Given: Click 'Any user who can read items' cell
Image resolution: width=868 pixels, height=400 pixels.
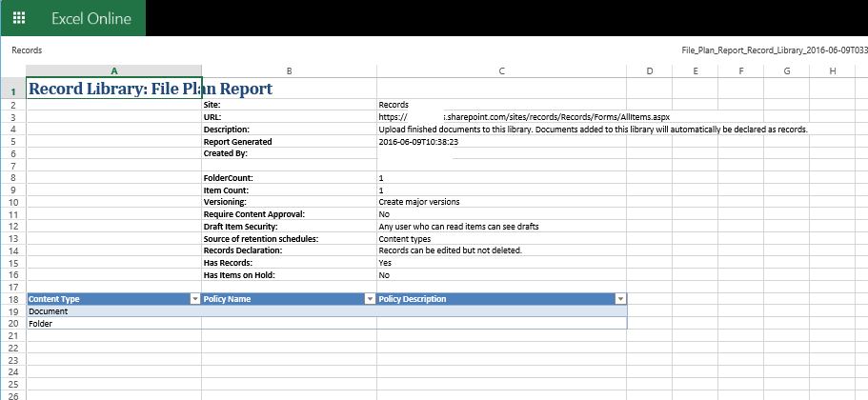Looking at the screenshot, I should [x=501, y=227].
